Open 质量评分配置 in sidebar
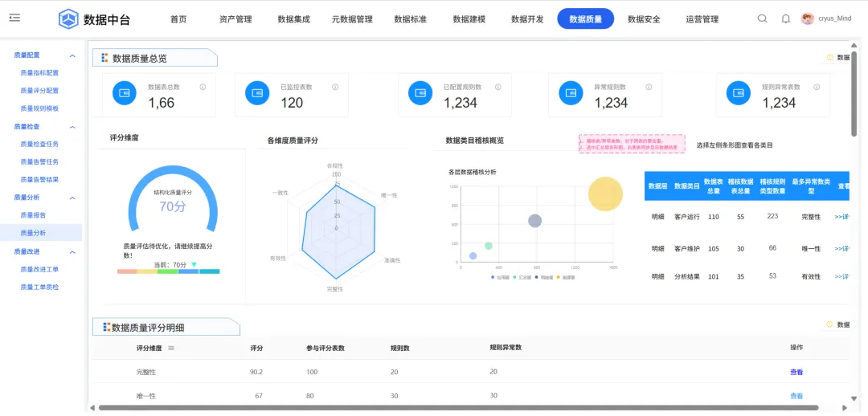 pyautogui.click(x=39, y=91)
